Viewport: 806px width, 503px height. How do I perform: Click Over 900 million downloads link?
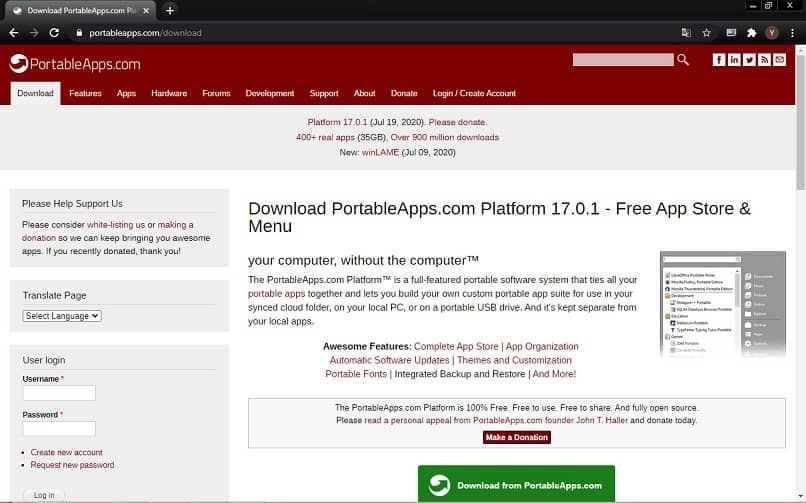pos(445,138)
